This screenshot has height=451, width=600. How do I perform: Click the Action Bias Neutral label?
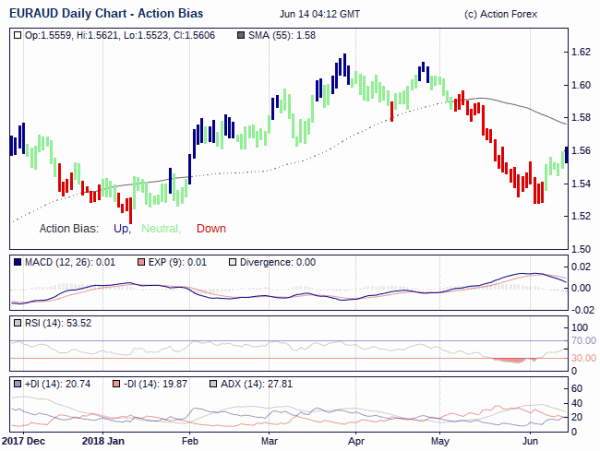click(x=161, y=228)
